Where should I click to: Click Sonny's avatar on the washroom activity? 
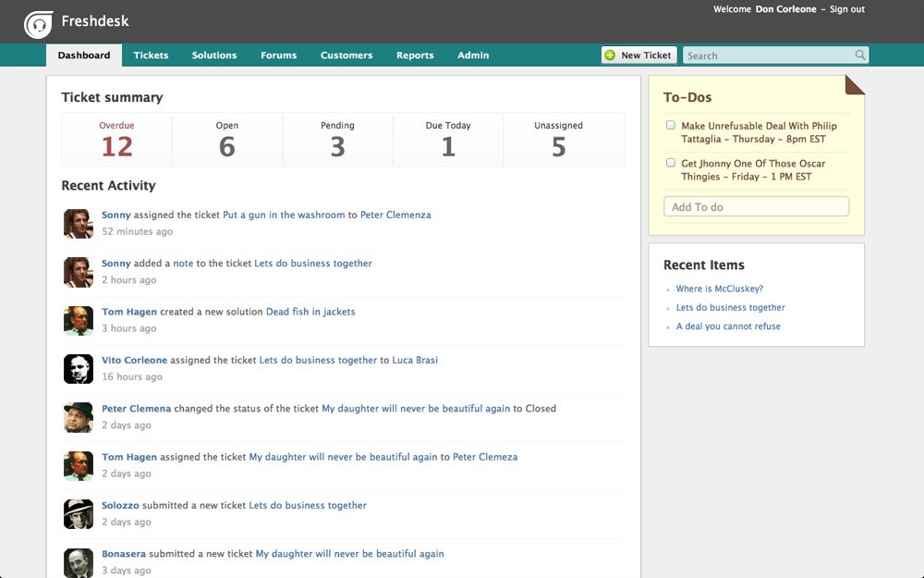click(x=79, y=224)
